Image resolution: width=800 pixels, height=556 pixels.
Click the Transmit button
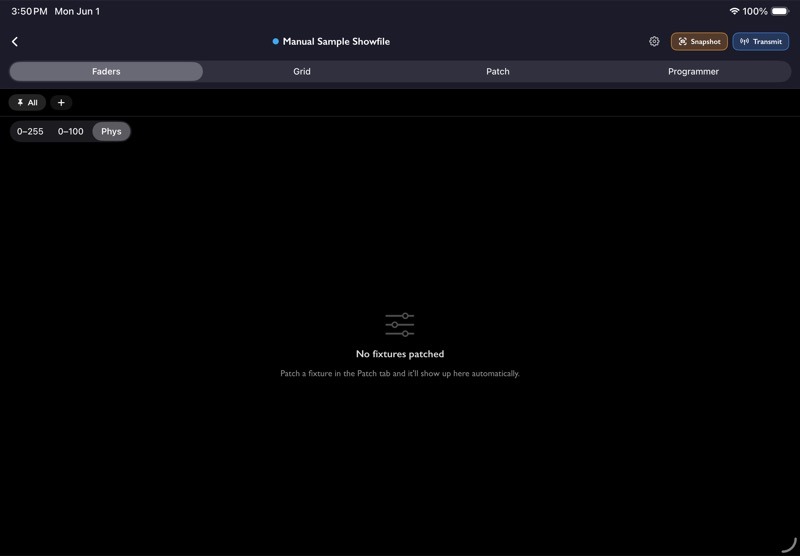click(x=761, y=42)
